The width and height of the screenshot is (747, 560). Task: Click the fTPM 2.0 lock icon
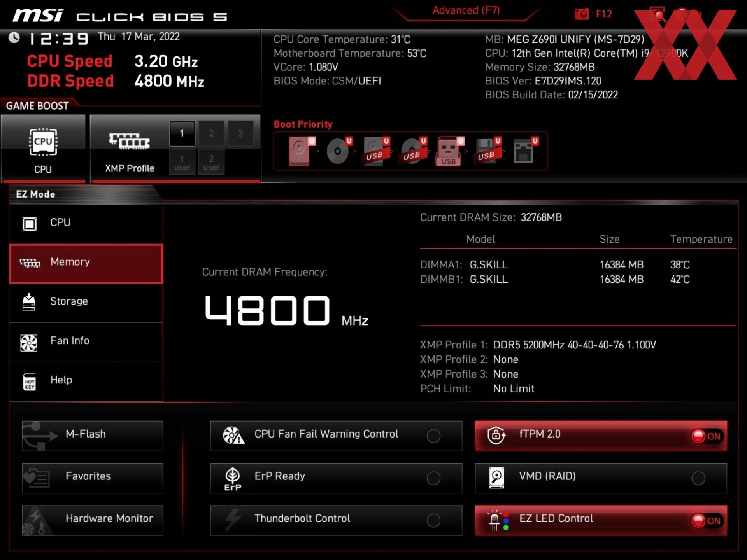point(496,436)
